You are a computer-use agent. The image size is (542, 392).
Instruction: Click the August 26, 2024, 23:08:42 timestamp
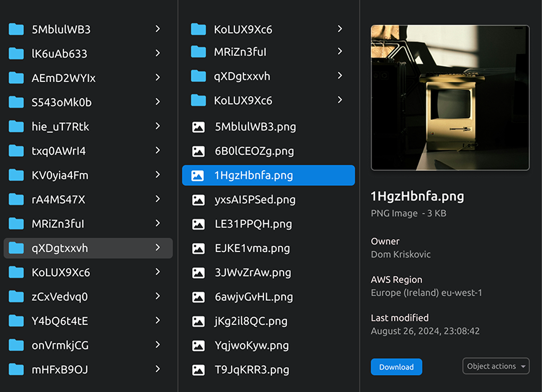[425, 331]
